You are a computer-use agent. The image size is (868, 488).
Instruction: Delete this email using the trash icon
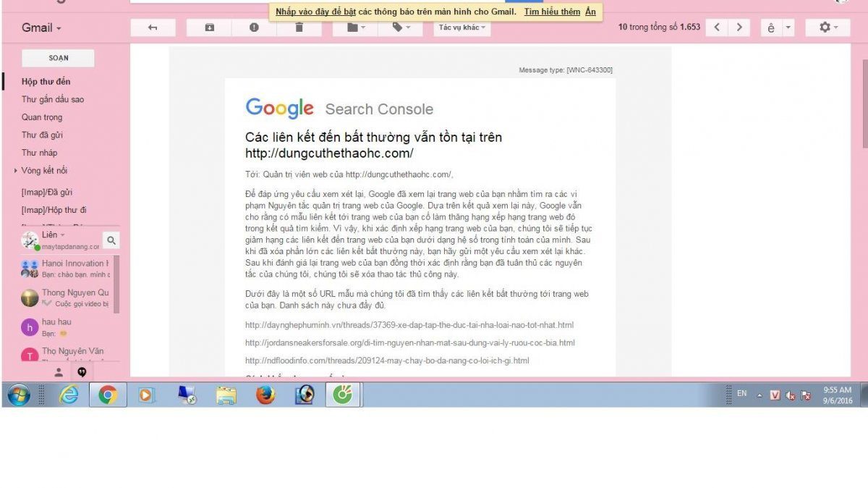tap(299, 28)
